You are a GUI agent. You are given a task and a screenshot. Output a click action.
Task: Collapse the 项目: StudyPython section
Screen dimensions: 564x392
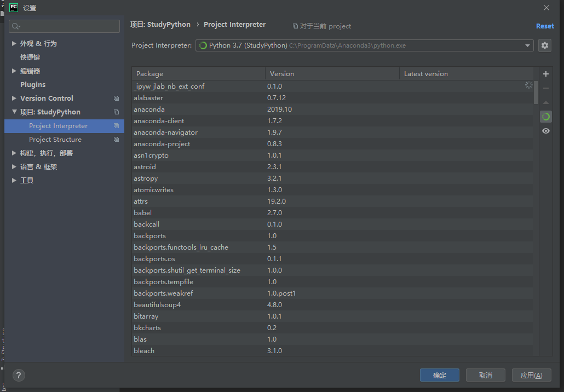pyautogui.click(x=14, y=112)
